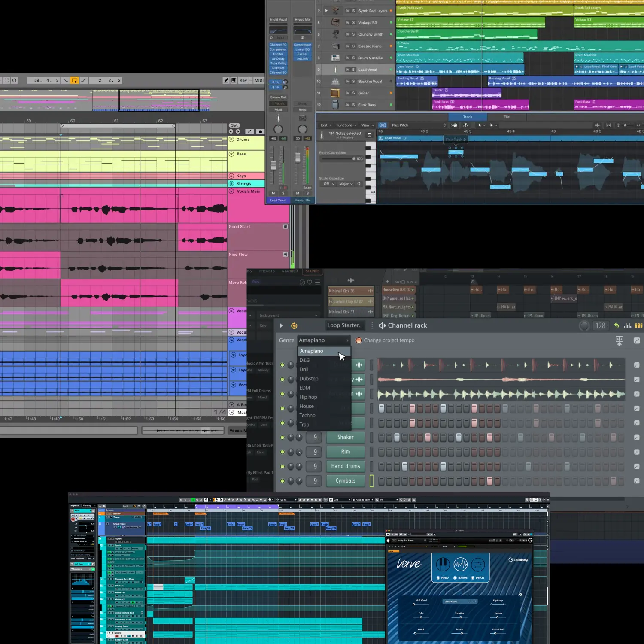Click the Shaker channel button
The width and height of the screenshot is (644, 644).
pyautogui.click(x=345, y=437)
